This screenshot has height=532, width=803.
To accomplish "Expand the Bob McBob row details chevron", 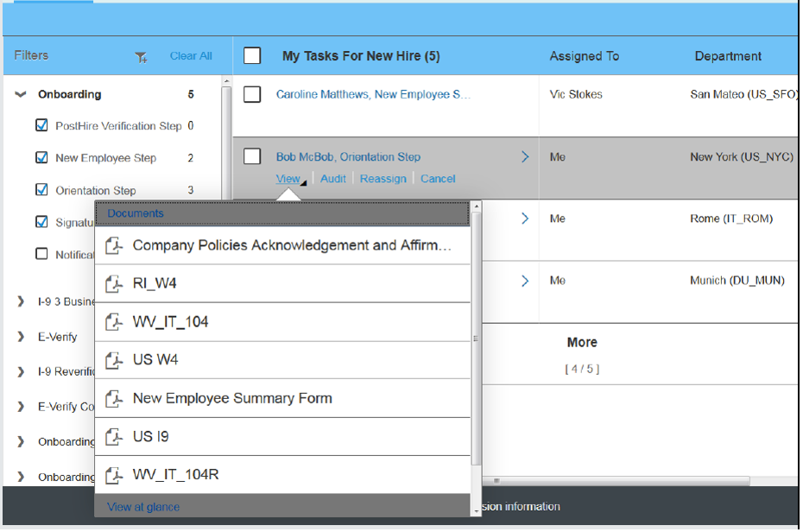I will (x=524, y=156).
